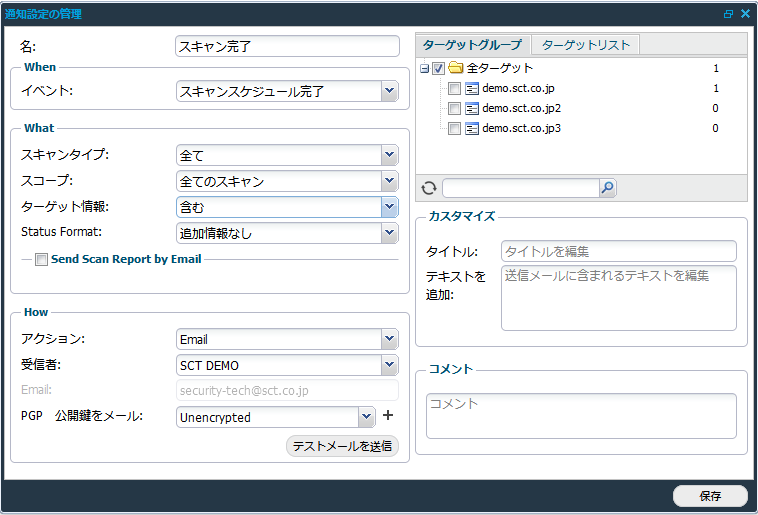Image resolution: width=758 pixels, height=515 pixels.
Task: Click the plus icon next to PGP dropdown
Action: pyautogui.click(x=388, y=415)
